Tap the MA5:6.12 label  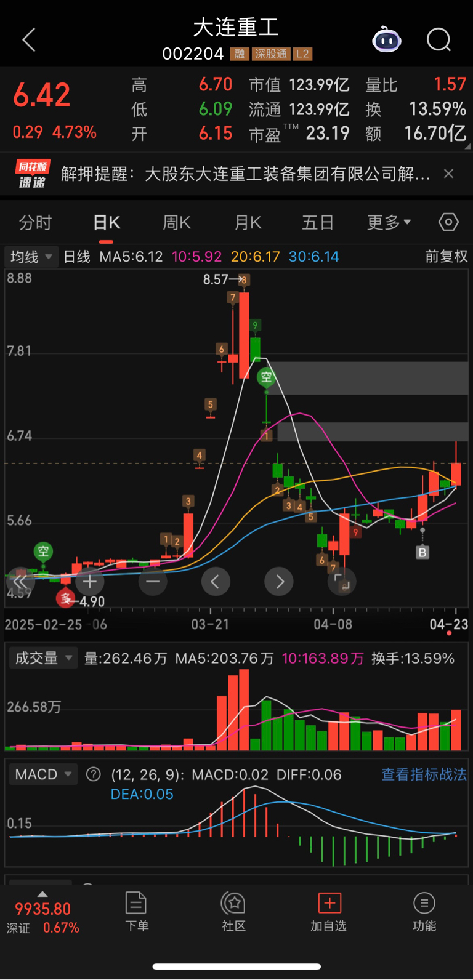coord(131,257)
